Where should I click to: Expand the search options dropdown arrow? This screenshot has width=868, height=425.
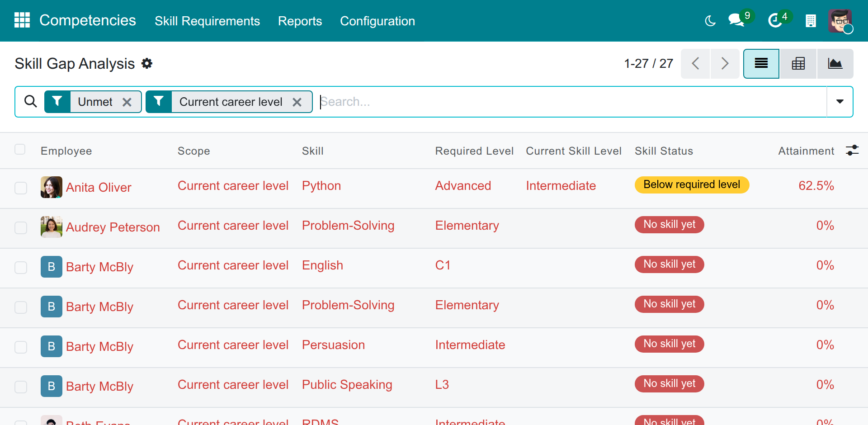coord(840,101)
